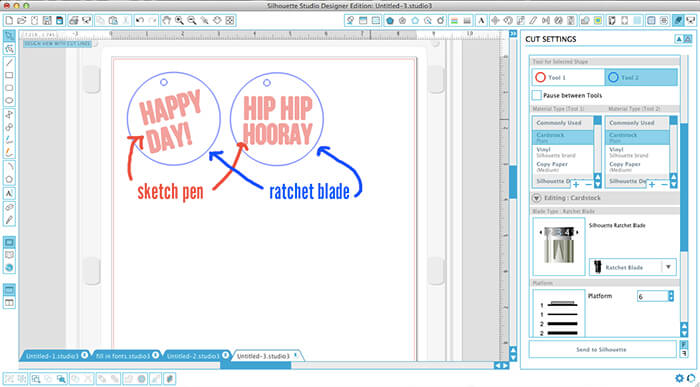
Task: Select the Ellipse drawing tool
Action: pos(9,100)
